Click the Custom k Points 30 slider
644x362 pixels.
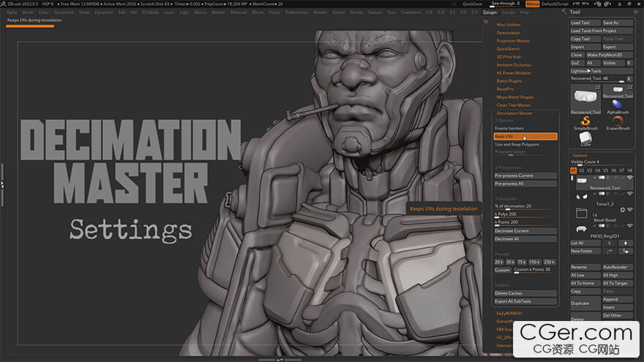click(x=534, y=270)
